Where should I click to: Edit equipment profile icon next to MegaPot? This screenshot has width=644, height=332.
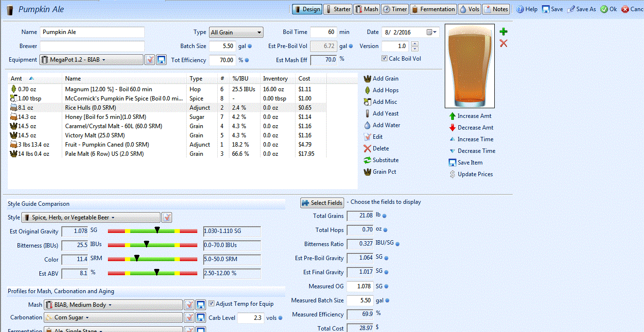coord(150,60)
